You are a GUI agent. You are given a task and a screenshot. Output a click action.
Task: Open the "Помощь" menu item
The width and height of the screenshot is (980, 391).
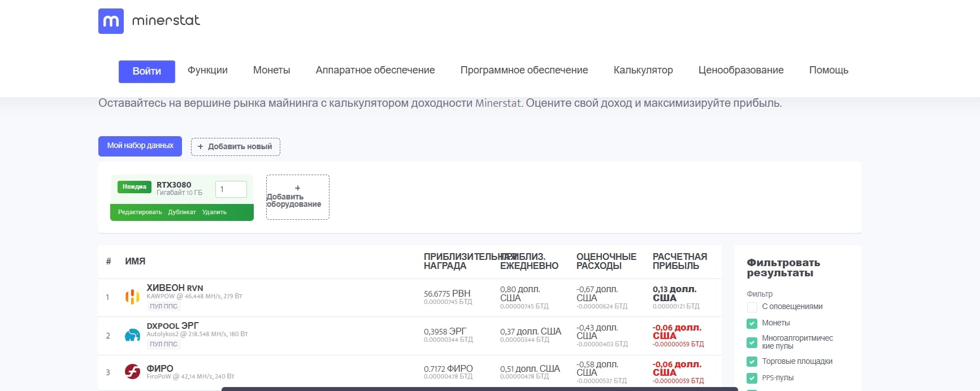coord(829,70)
